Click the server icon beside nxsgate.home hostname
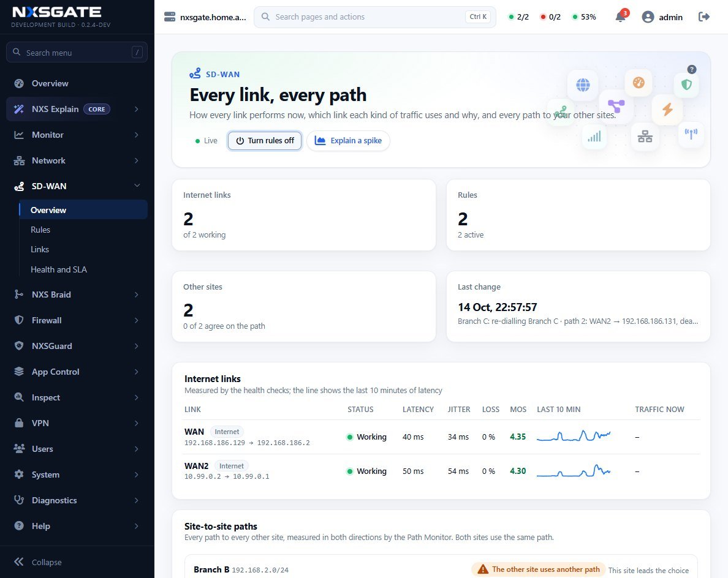This screenshot has height=578, width=728. coord(170,17)
